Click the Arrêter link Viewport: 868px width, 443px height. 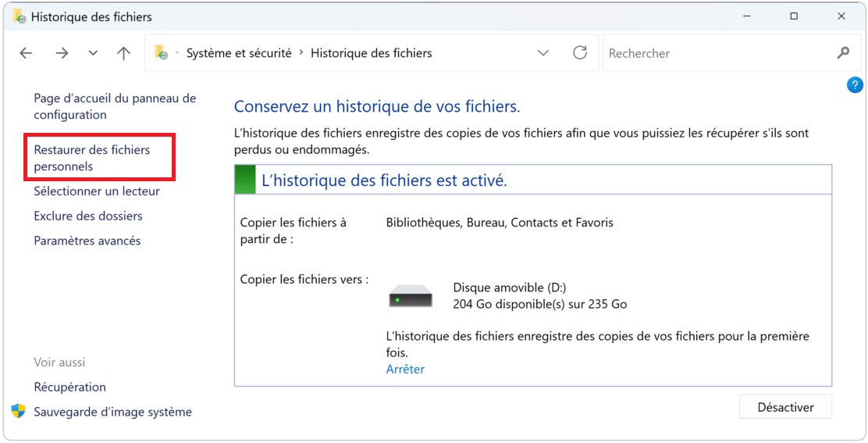coord(405,370)
